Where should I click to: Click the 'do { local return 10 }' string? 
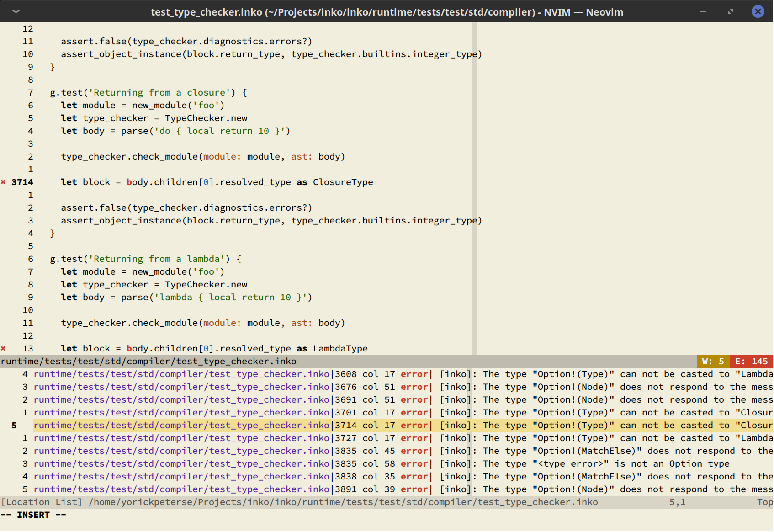(220, 131)
